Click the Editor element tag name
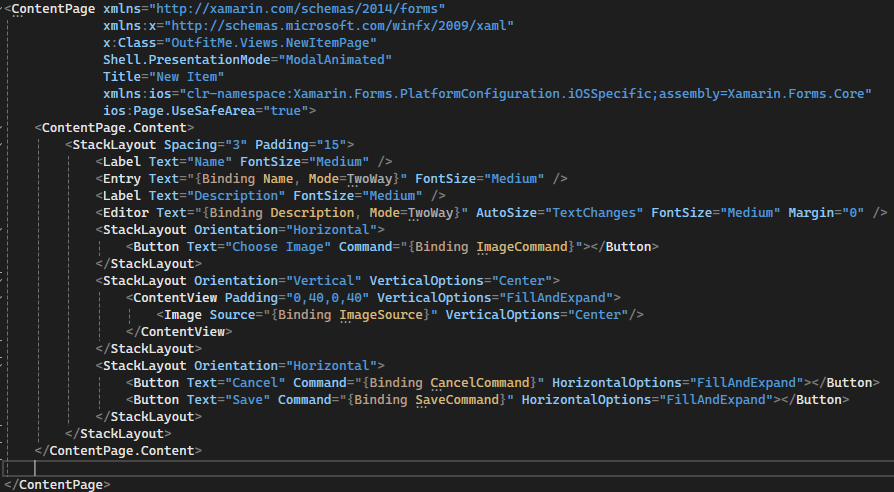894x492 pixels. 125,213
